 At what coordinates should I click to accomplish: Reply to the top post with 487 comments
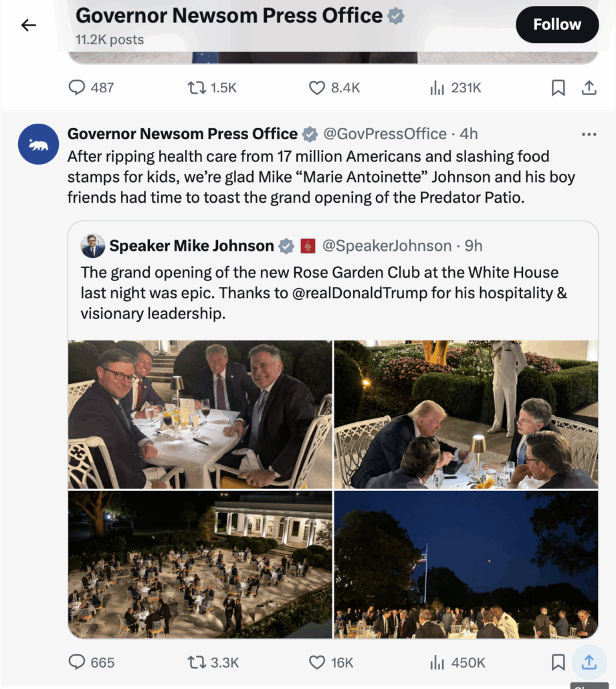(x=78, y=88)
